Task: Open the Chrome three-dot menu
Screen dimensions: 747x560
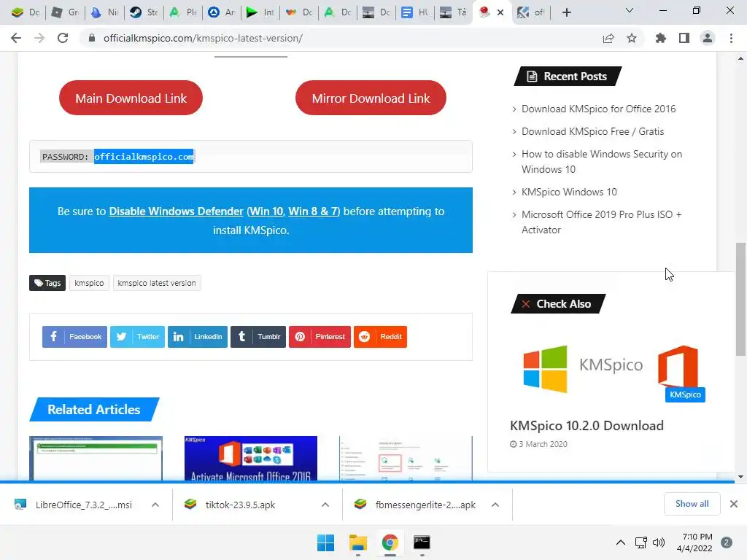Action: [x=731, y=38]
